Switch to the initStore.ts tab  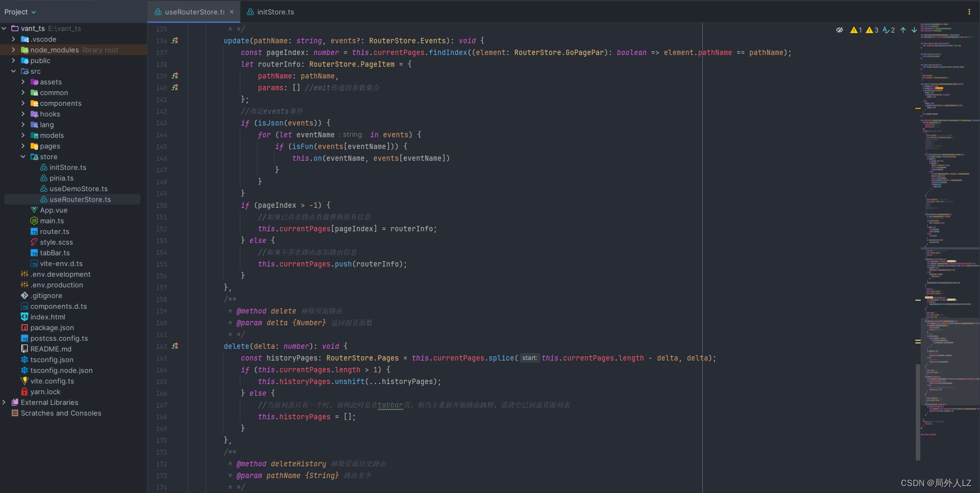coord(270,12)
